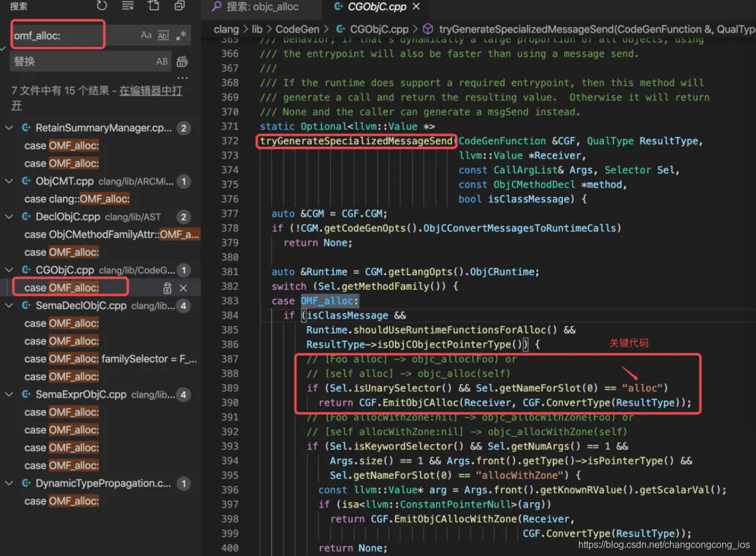
Task: Click result count badge for DynamicTypePropagation.cpp
Action: coord(184,484)
